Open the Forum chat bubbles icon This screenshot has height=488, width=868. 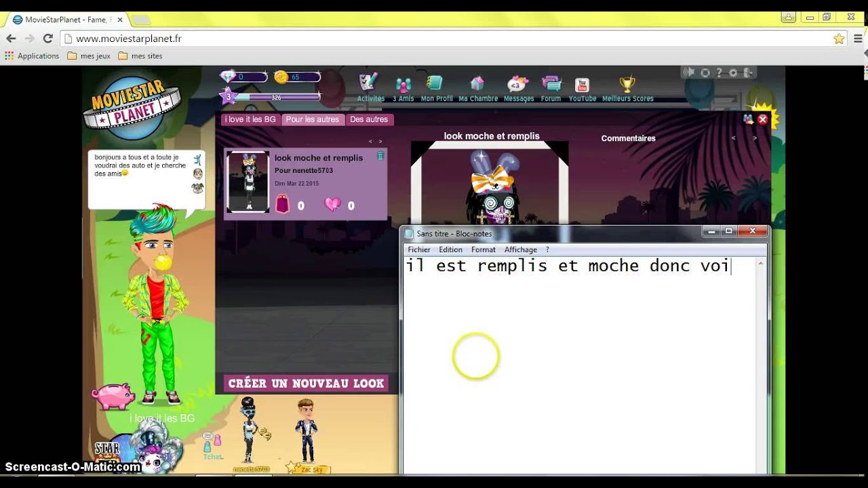(551, 84)
